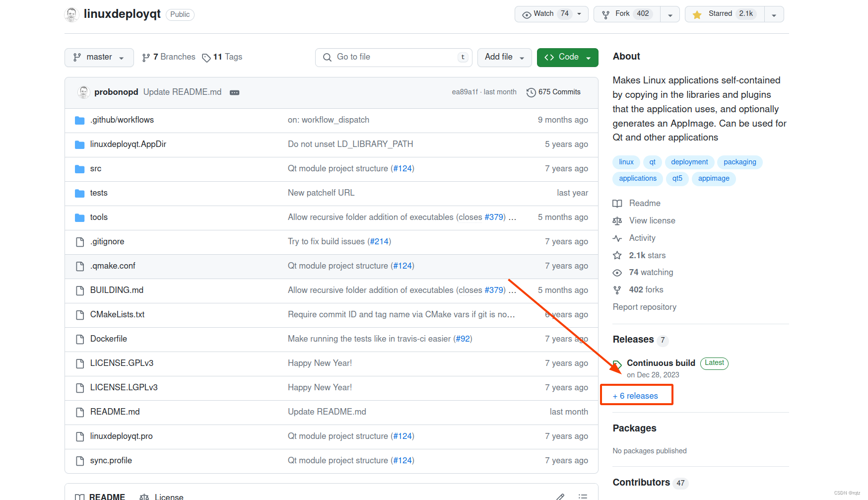Screen dimensions: 868x500
Task: Open the BUILDING.md file
Action: coord(117,290)
